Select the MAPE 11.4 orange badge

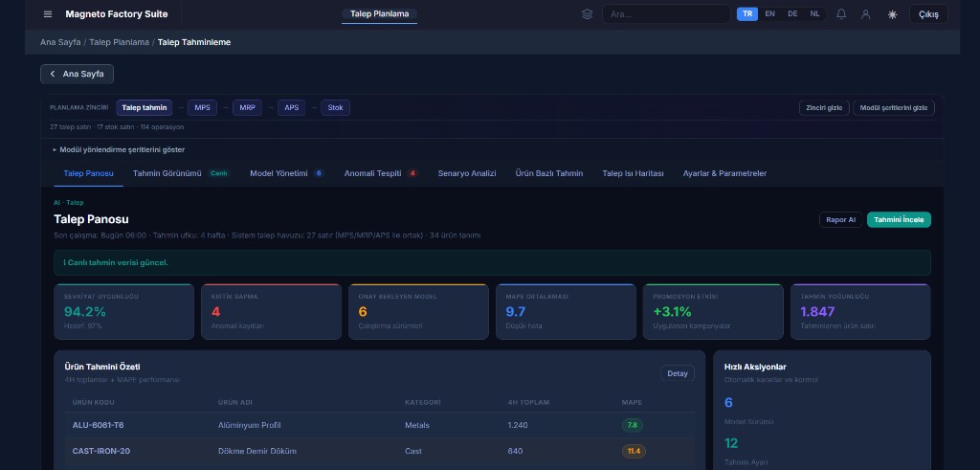tap(634, 451)
